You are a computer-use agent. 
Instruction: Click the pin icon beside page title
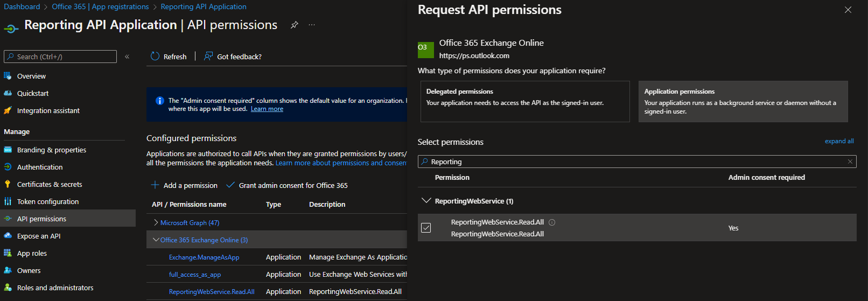click(x=294, y=25)
